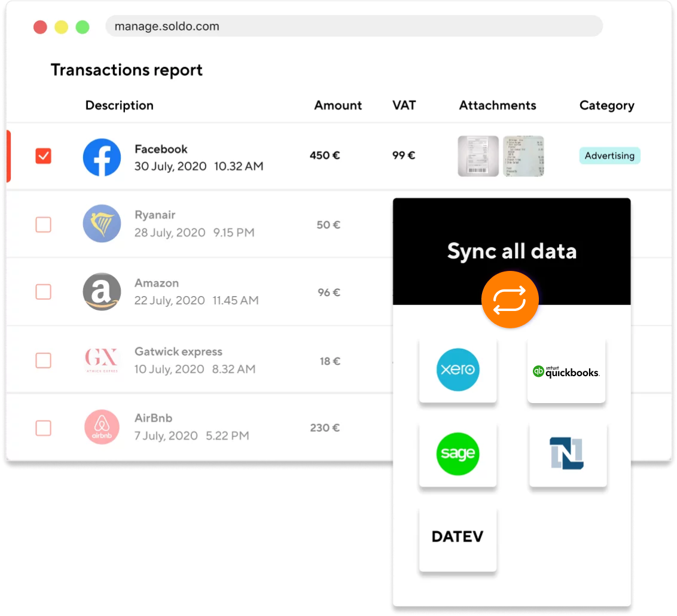Click the date 22 July, 2020
Viewport: 677px width, 616px height.
pyautogui.click(x=170, y=300)
